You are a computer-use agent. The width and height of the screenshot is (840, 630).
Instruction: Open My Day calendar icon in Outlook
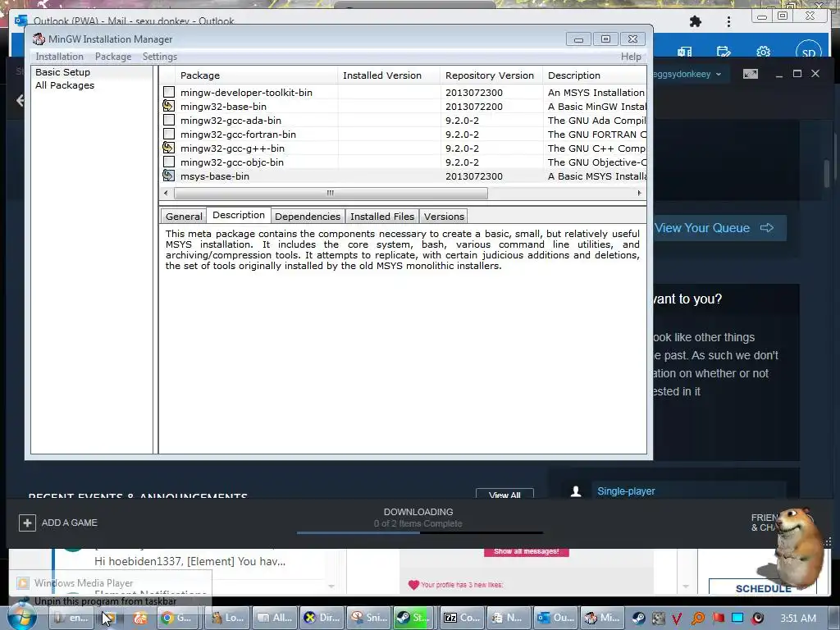[x=724, y=52]
